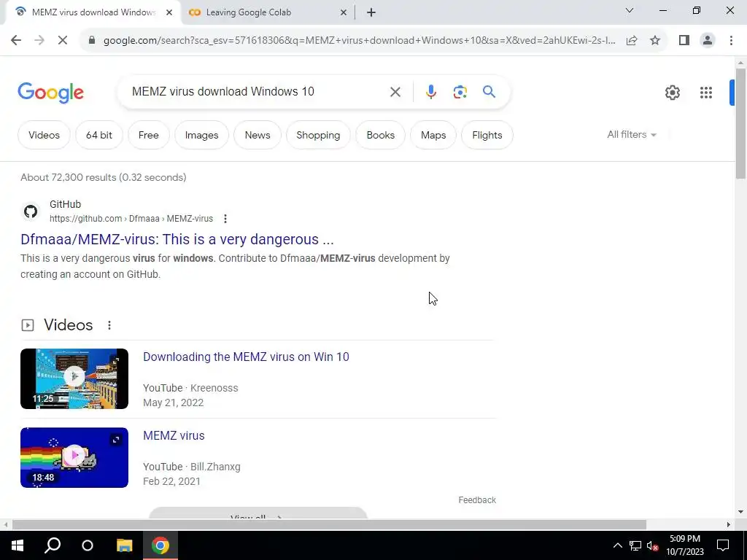
Task: Stop loading the page
Action: [x=63, y=41]
